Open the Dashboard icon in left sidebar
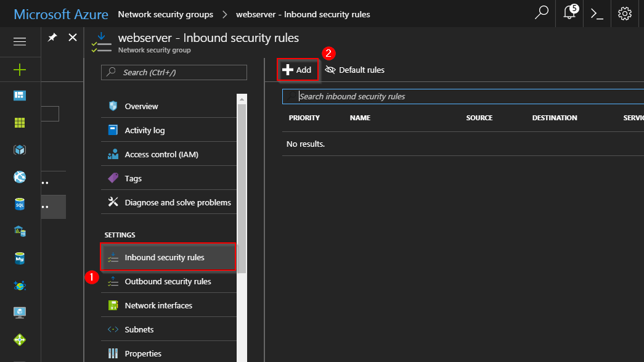Image resolution: width=644 pixels, height=362 pixels. click(20, 96)
